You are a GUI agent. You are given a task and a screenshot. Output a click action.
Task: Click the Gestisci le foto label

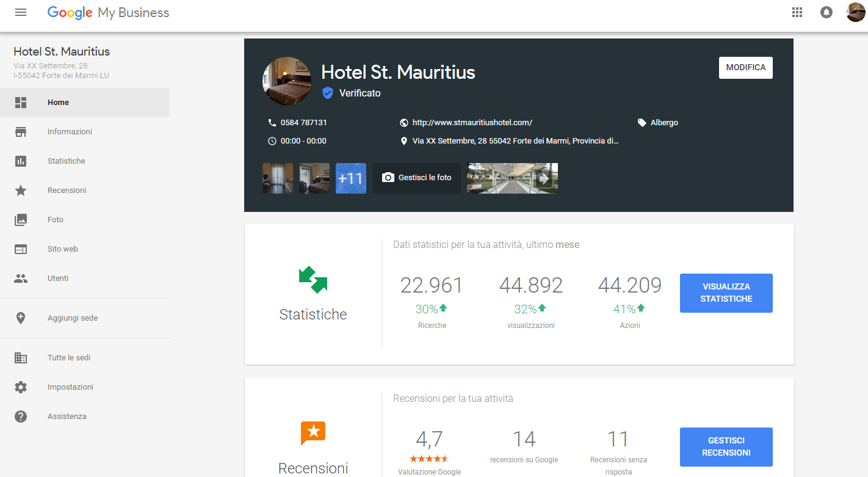coord(425,178)
